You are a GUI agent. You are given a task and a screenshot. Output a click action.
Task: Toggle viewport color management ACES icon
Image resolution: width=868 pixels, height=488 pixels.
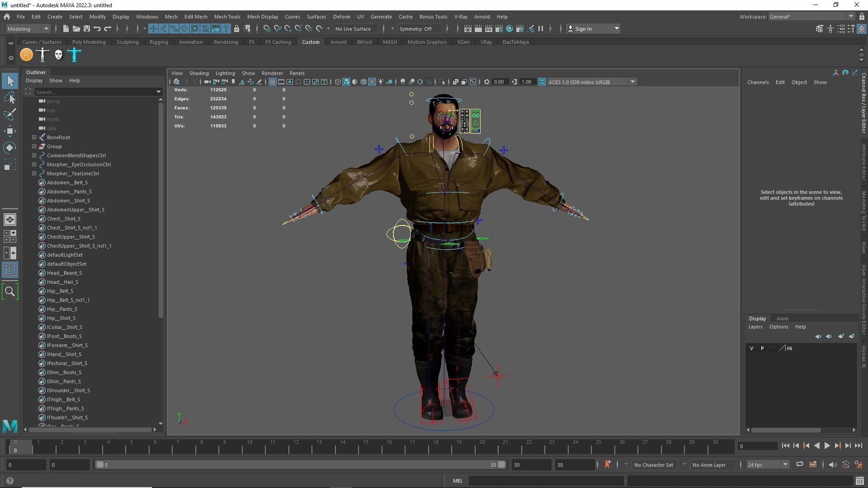click(542, 82)
